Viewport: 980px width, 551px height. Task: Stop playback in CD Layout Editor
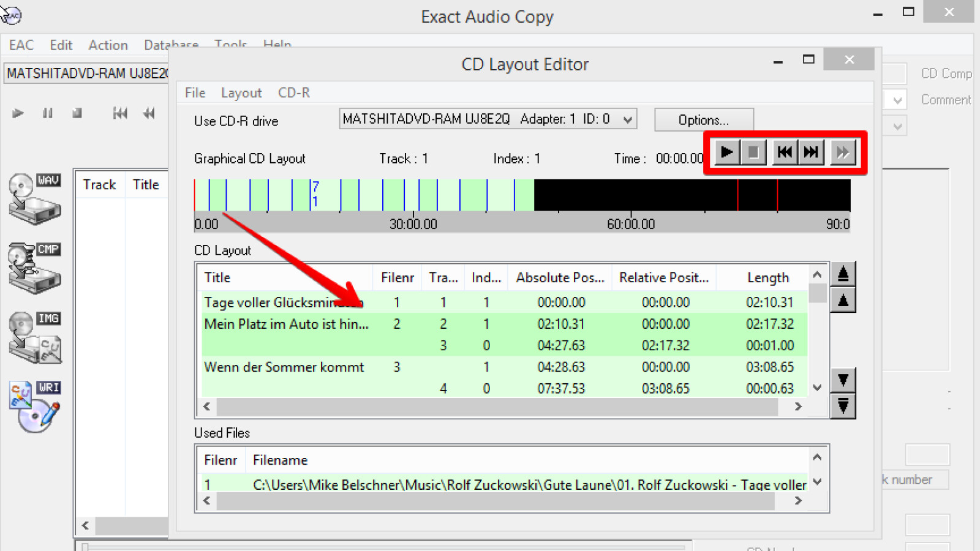753,152
